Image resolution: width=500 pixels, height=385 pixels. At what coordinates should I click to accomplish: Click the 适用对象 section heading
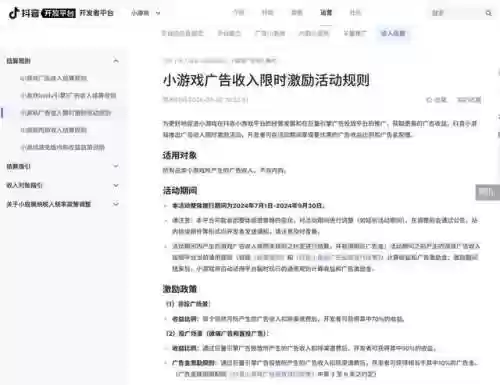coord(180,155)
